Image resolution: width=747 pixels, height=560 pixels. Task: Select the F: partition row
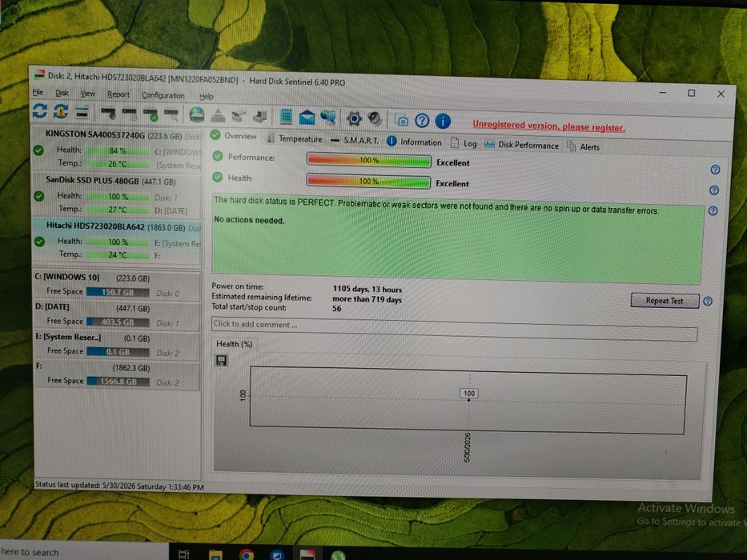(117, 374)
